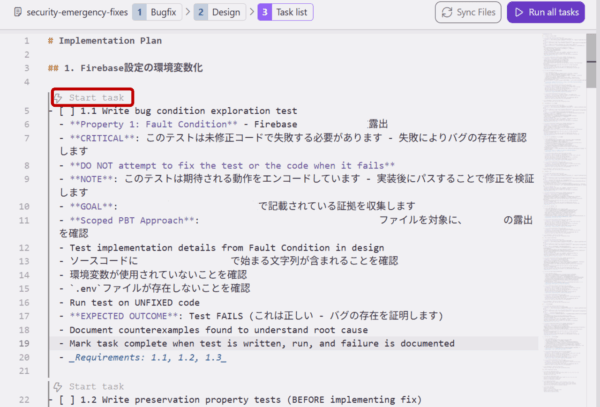The width and height of the screenshot is (600, 407).
Task: Click the step 1 number badge
Action: coord(140,12)
